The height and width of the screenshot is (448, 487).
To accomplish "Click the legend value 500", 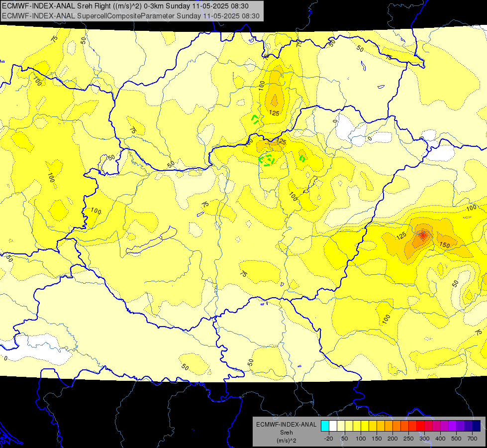I will 456,439.
